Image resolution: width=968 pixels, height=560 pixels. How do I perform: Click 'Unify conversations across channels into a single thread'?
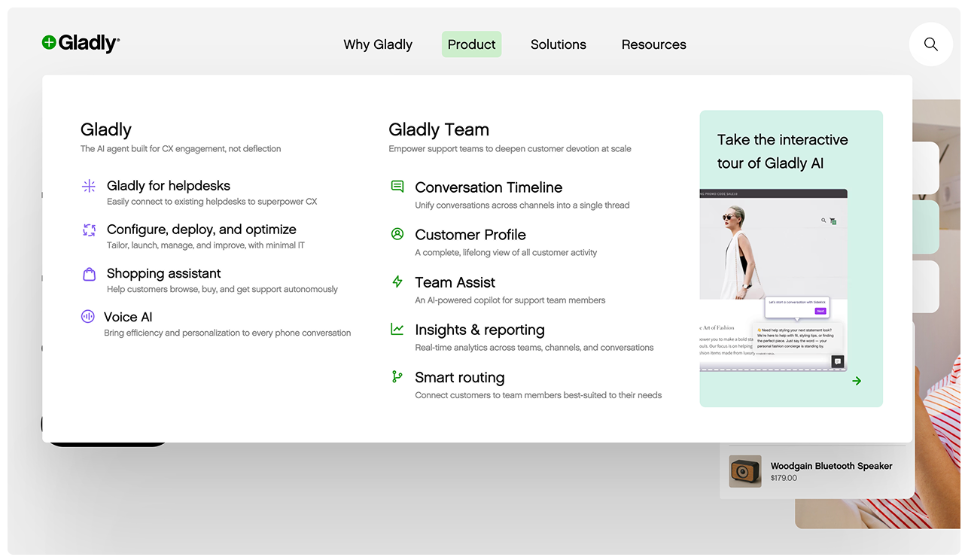click(x=522, y=205)
